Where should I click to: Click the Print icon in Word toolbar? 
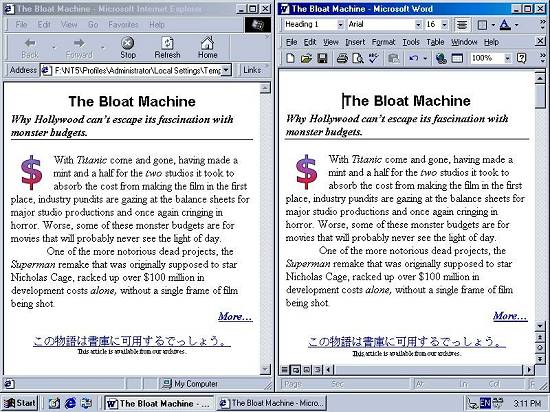[342, 58]
